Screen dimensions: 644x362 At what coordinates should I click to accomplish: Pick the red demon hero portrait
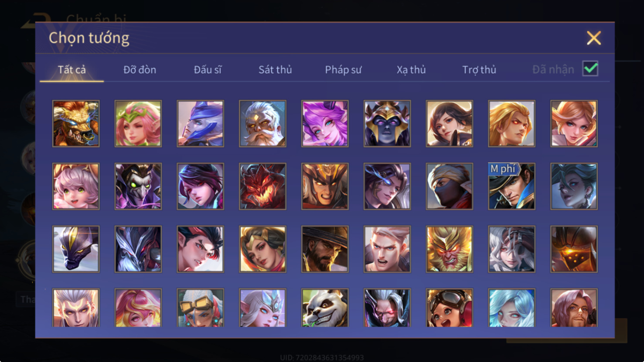[x=262, y=186]
